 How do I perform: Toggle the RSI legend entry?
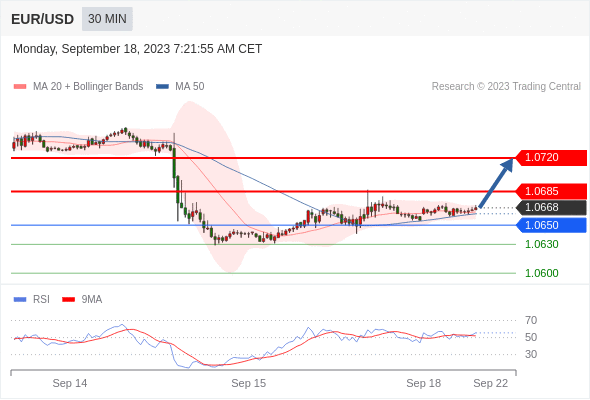pos(32,300)
